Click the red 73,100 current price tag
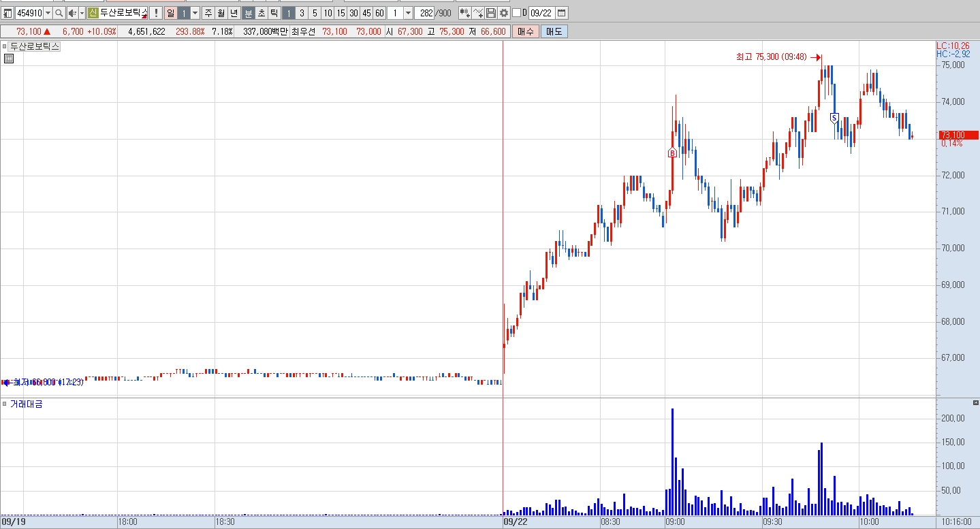The height and width of the screenshot is (529, 980). click(x=958, y=135)
